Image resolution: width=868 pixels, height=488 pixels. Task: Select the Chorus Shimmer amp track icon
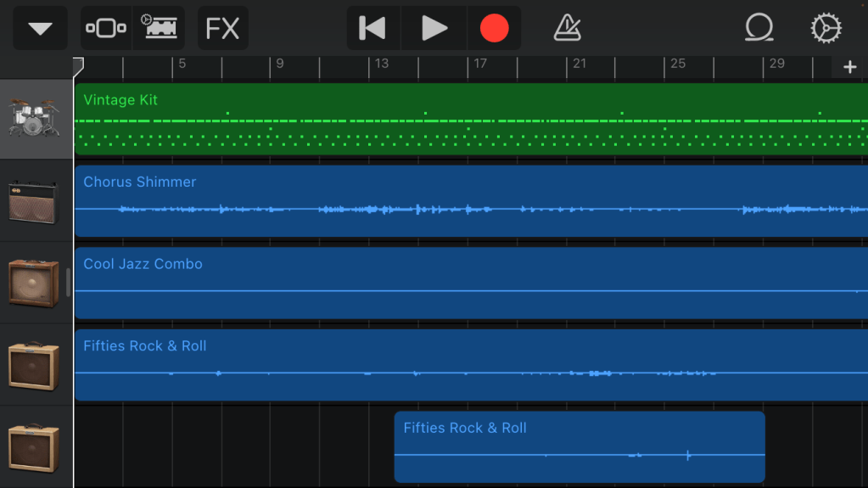pyautogui.click(x=34, y=201)
